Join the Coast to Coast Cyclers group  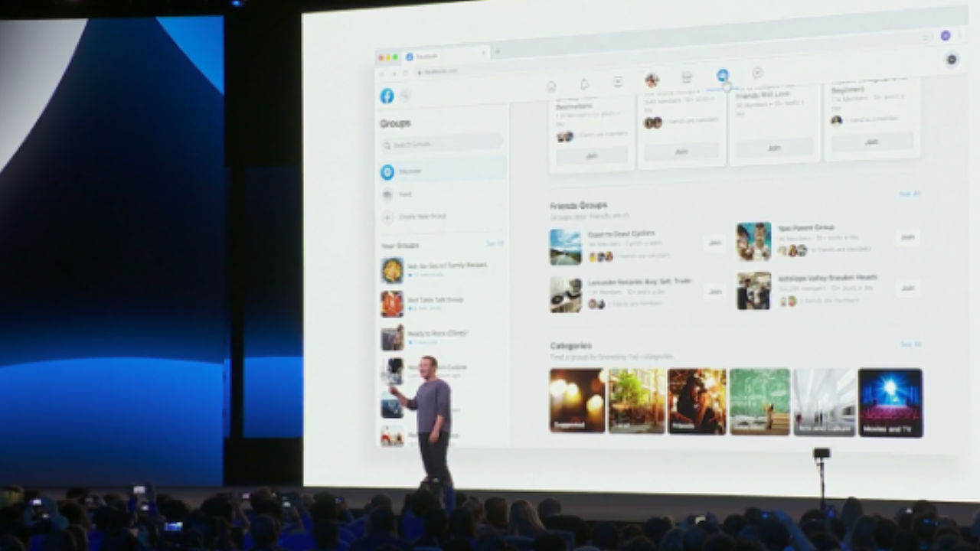[714, 241]
